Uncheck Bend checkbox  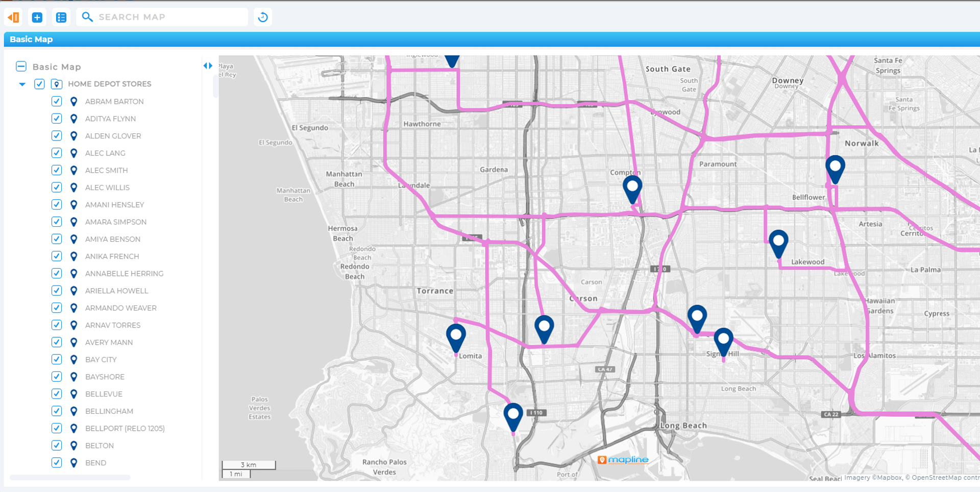tap(57, 462)
